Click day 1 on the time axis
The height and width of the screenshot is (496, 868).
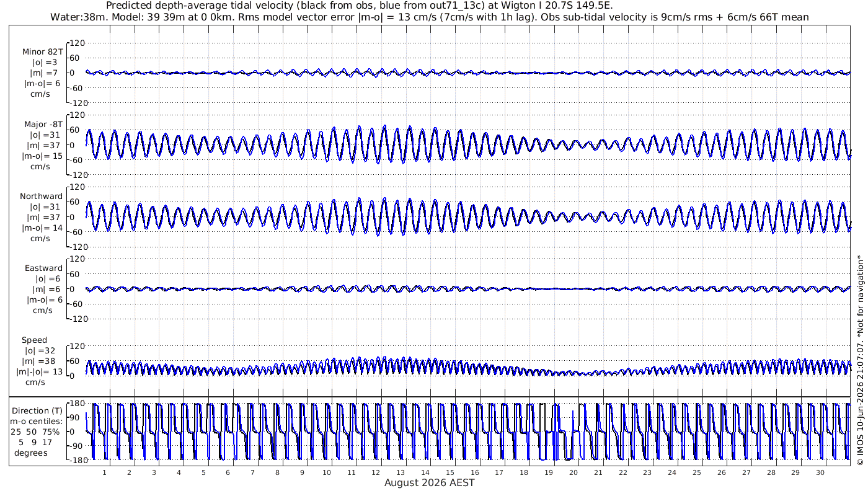(x=105, y=472)
